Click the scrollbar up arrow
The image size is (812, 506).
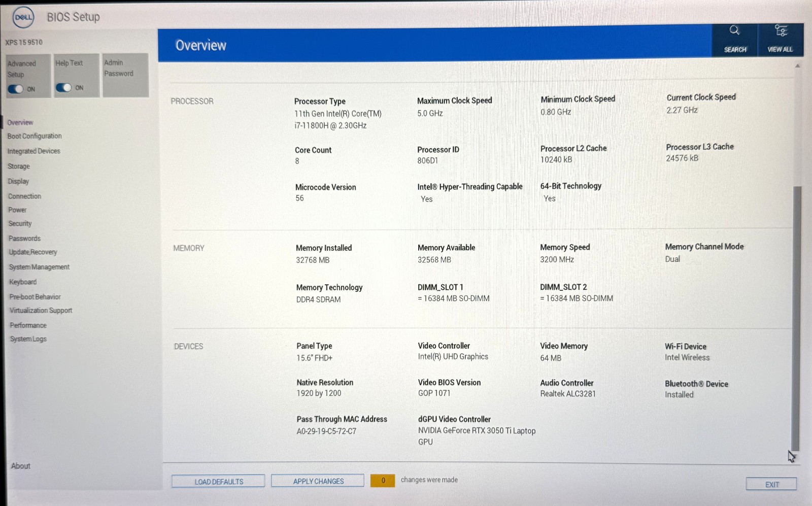[797, 66]
